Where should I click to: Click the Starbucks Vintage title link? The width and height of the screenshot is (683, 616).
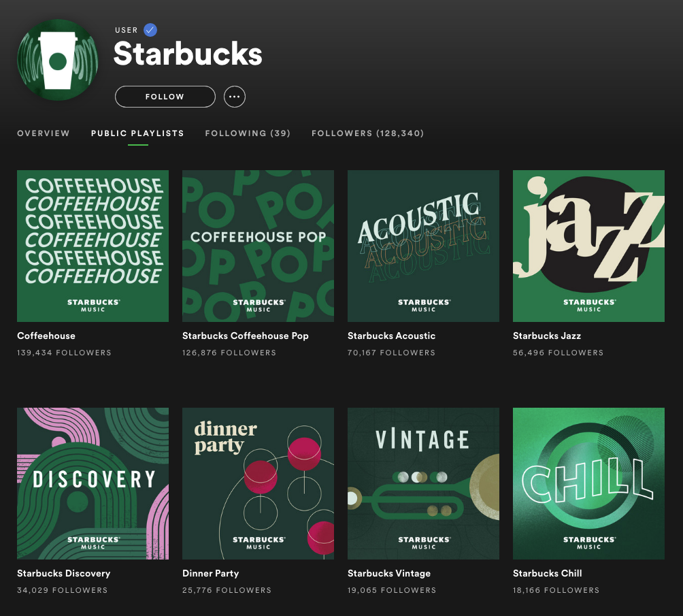tap(389, 573)
